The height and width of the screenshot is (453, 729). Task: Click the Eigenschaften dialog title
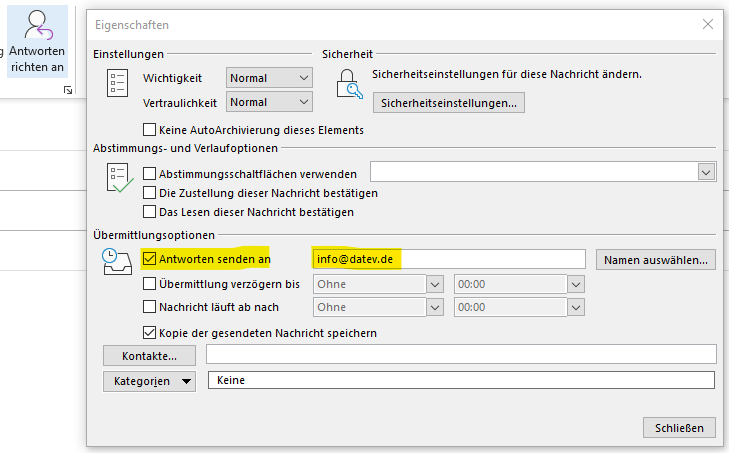tap(132, 25)
